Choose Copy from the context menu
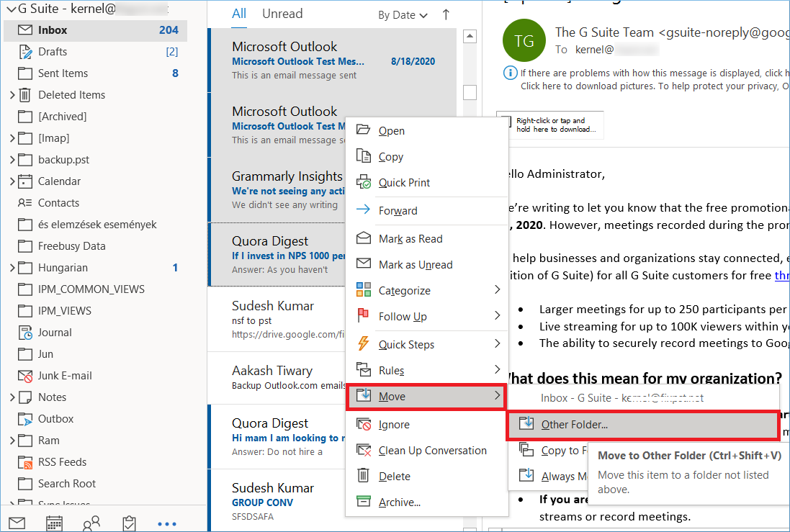 [427, 157]
